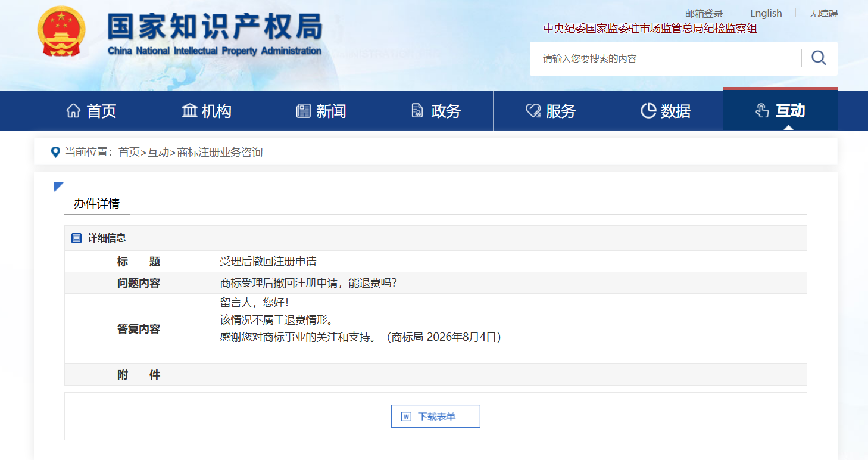868x460 pixels.
Task: Switch to the English site version
Action: pos(766,13)
